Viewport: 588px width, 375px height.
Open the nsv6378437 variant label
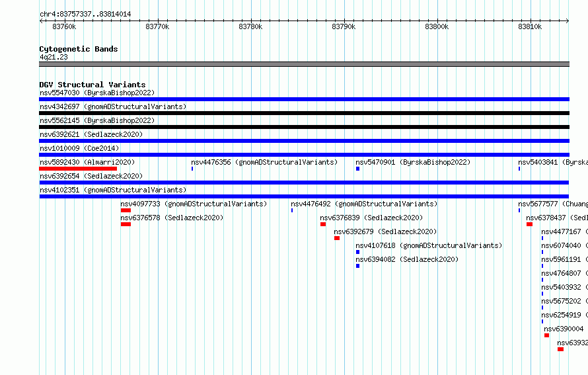557,218
